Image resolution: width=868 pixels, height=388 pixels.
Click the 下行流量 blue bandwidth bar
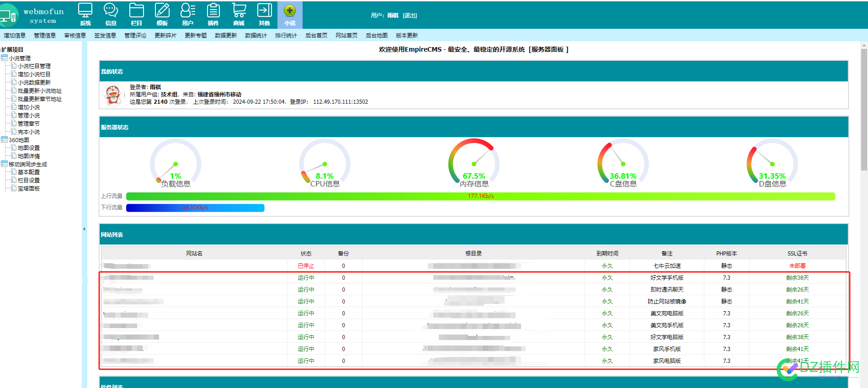[195, 207]
